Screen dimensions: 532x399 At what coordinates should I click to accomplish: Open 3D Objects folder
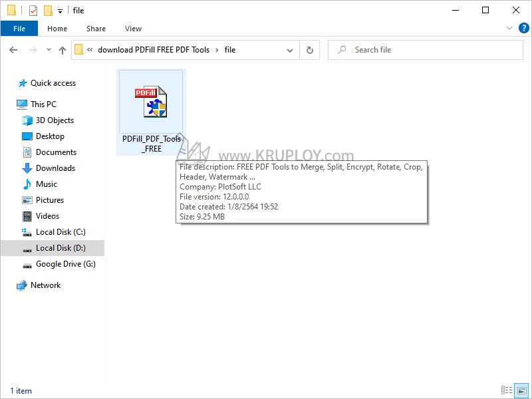(x=55, y=120)
